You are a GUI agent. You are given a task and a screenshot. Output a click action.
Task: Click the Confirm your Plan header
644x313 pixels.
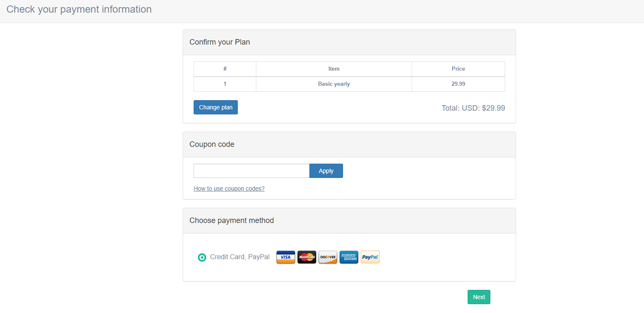click(x=219, y=42)
